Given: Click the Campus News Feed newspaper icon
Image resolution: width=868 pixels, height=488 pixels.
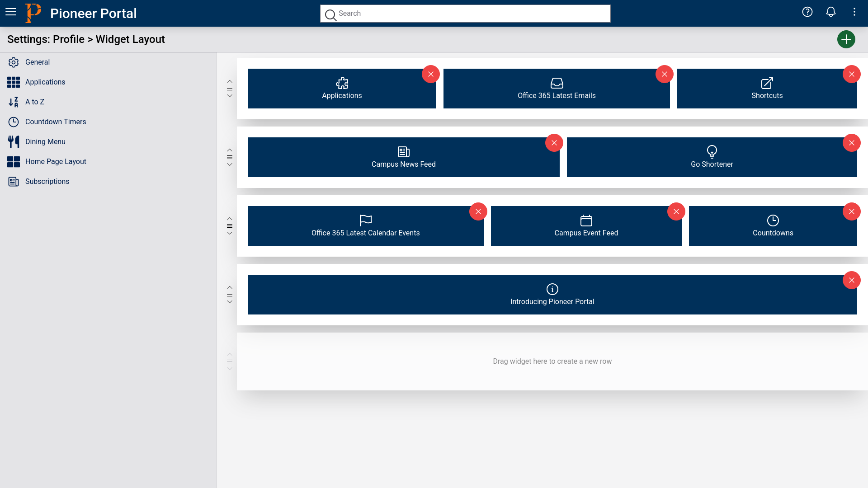Looking at the screenshot, I should click(x=404, y=151).
